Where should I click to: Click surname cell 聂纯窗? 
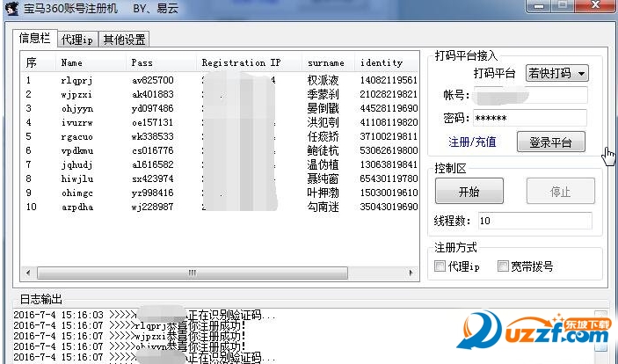323,179
